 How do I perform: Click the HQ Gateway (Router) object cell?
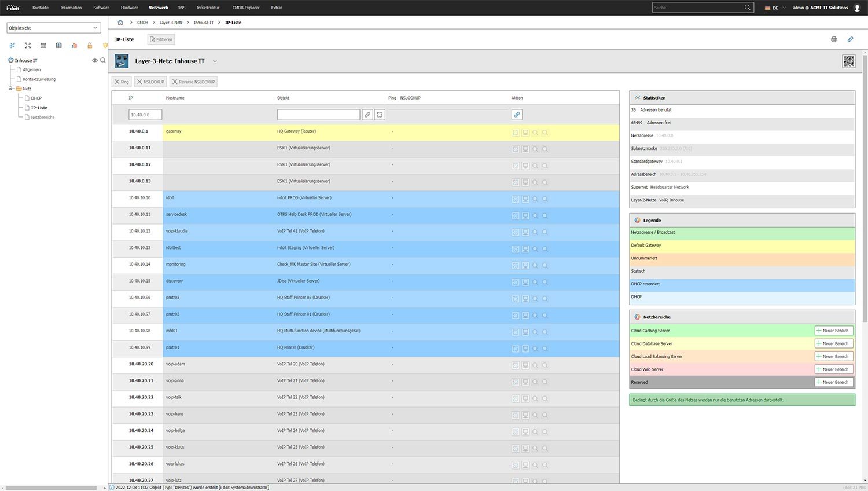297,131
